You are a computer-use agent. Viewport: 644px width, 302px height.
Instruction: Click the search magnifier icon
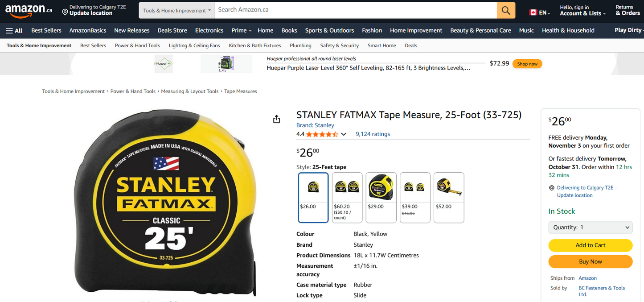pyautogui.click(x=505, y=9)
